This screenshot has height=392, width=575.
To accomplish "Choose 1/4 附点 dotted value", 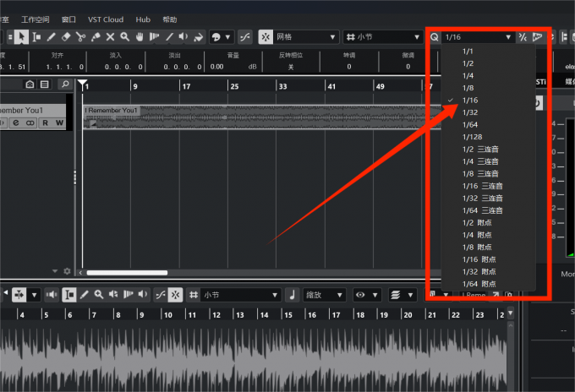I will point(488,235).
